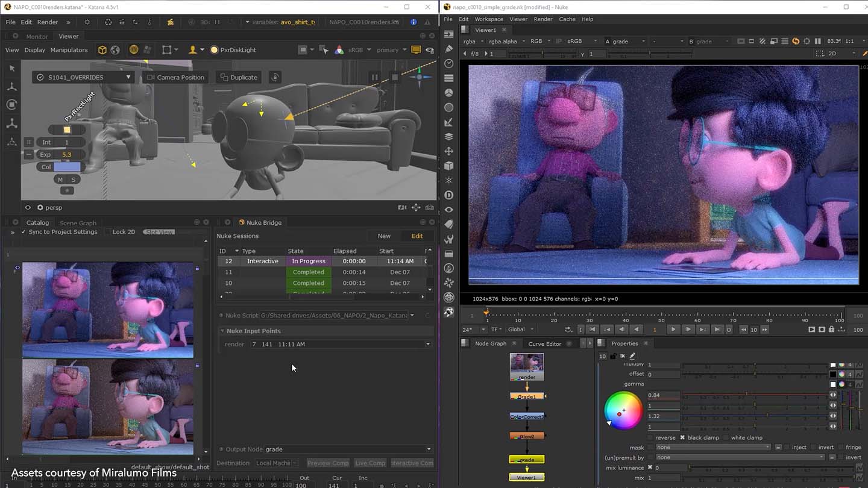
Task: Open the 3D cube node menu in Nuke sidebar
Action: (449, 166)
